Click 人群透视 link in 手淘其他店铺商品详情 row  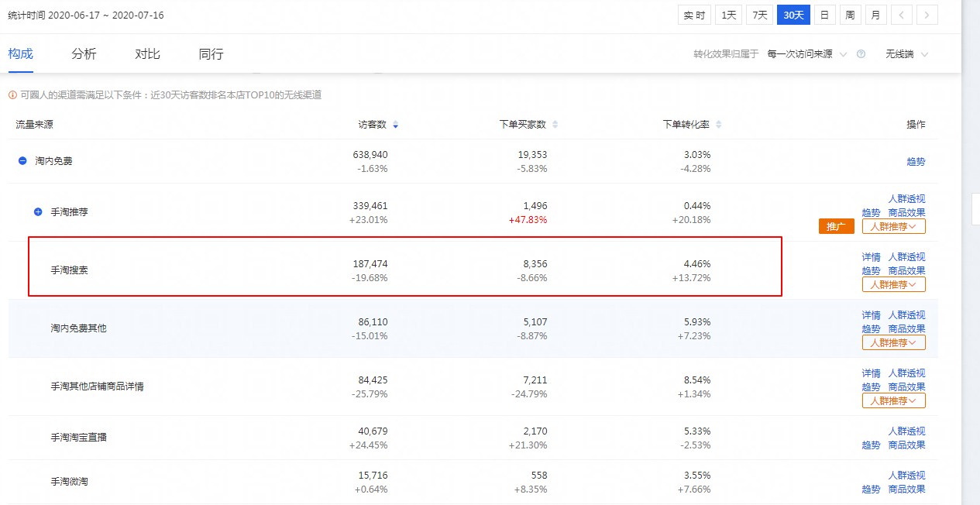(x=906, y=373)
